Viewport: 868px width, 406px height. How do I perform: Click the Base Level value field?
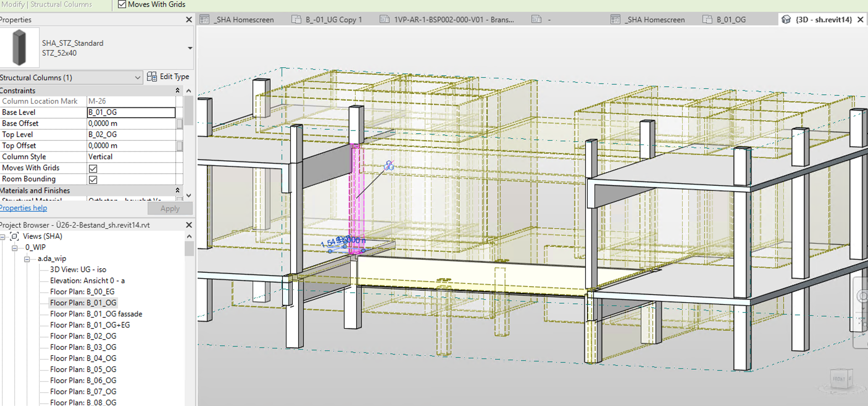131,112
